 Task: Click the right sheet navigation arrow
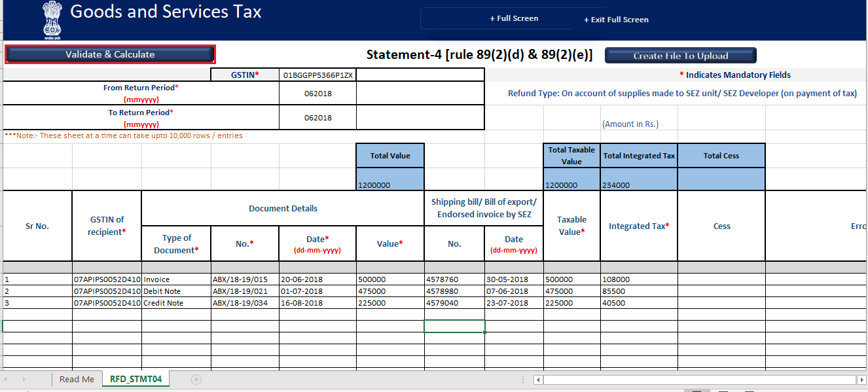(x=25, y=379)
